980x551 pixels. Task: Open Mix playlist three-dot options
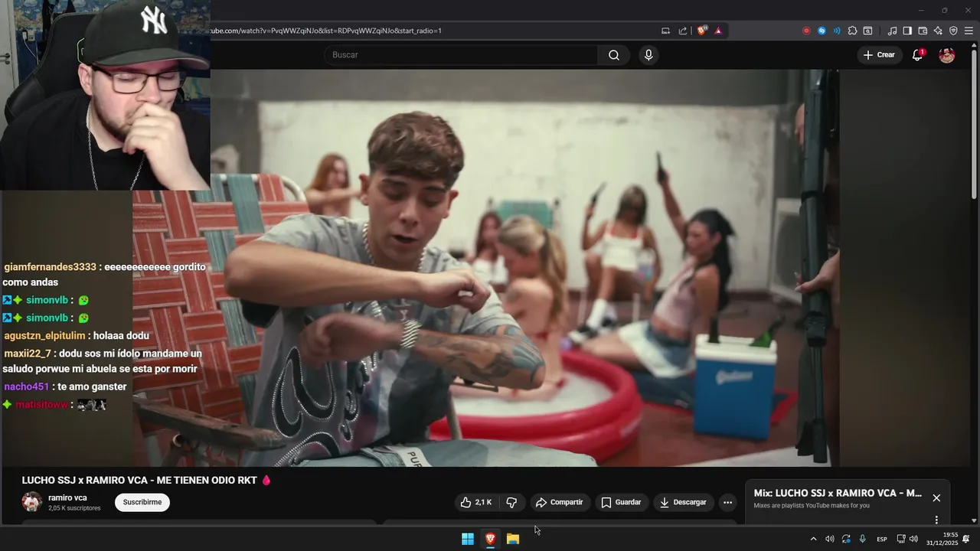click(x=936, y=520)
